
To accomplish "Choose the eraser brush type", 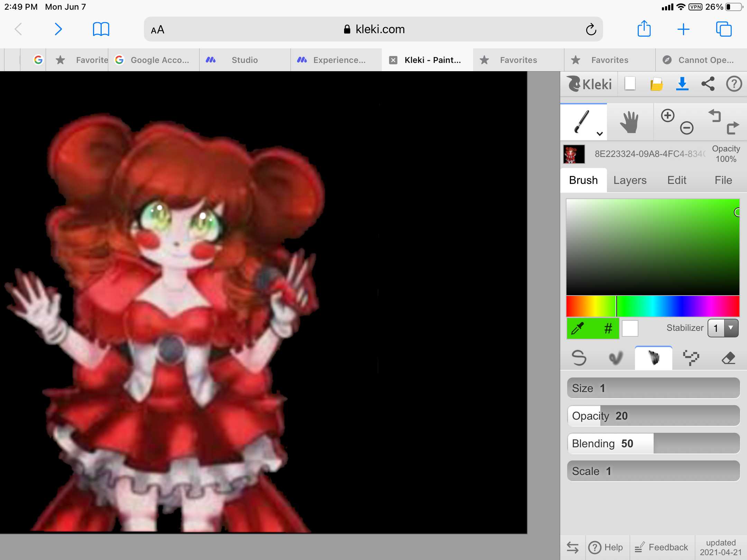I will coord(728,358).
